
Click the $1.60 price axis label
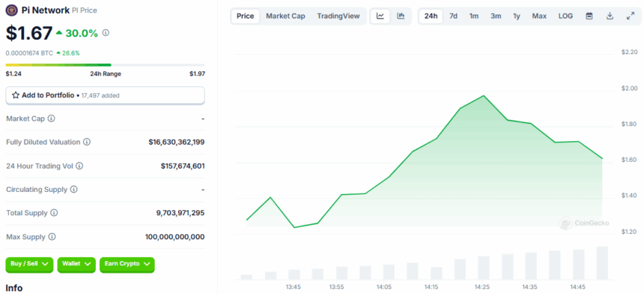click(629, 160)
